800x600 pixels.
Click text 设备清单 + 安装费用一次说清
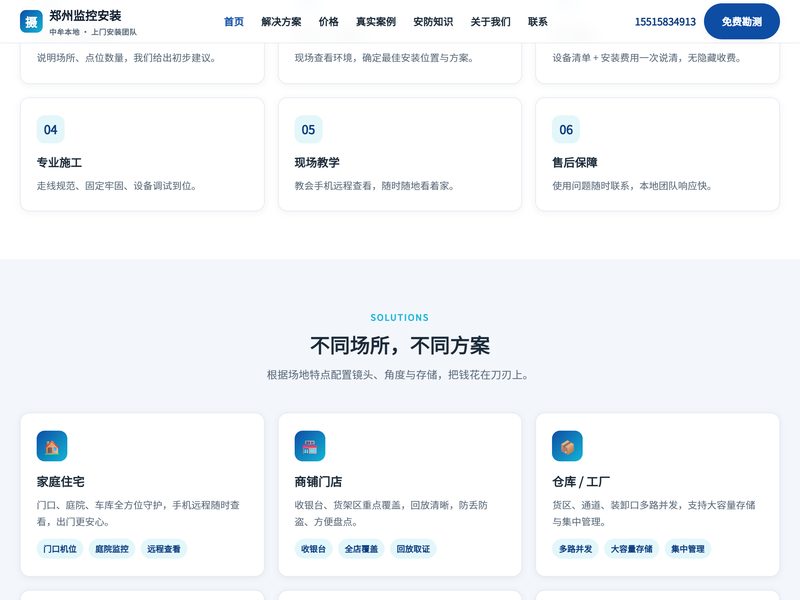click(615, 58)
